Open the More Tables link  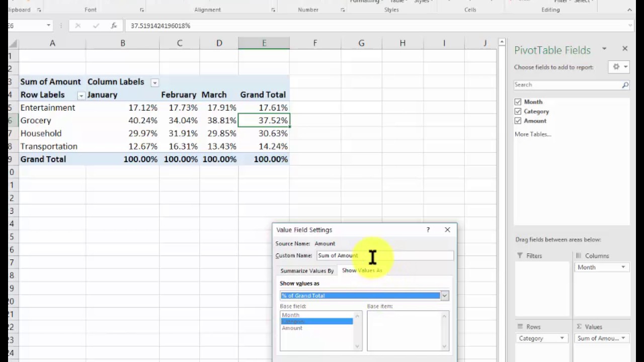(533, 134)
